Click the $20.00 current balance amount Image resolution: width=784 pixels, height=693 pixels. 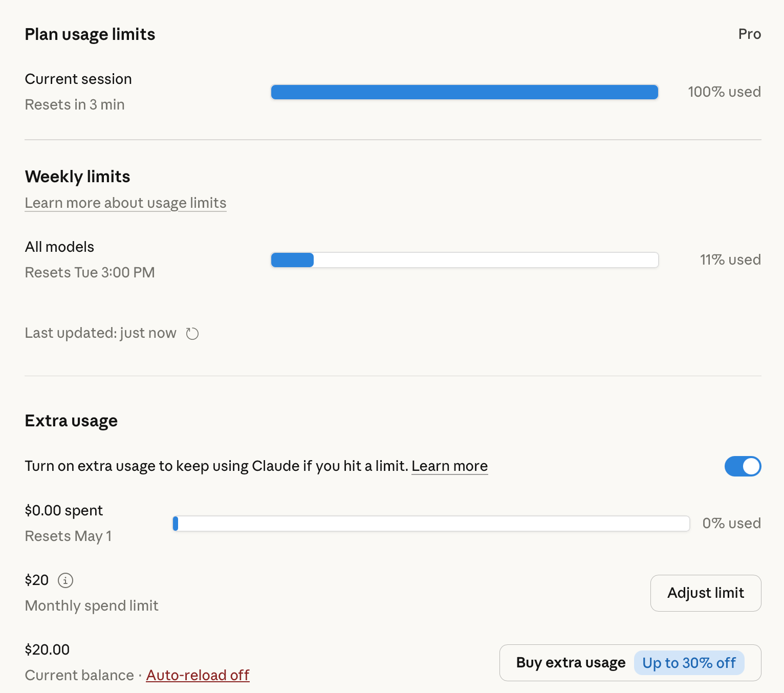point(47,650)
